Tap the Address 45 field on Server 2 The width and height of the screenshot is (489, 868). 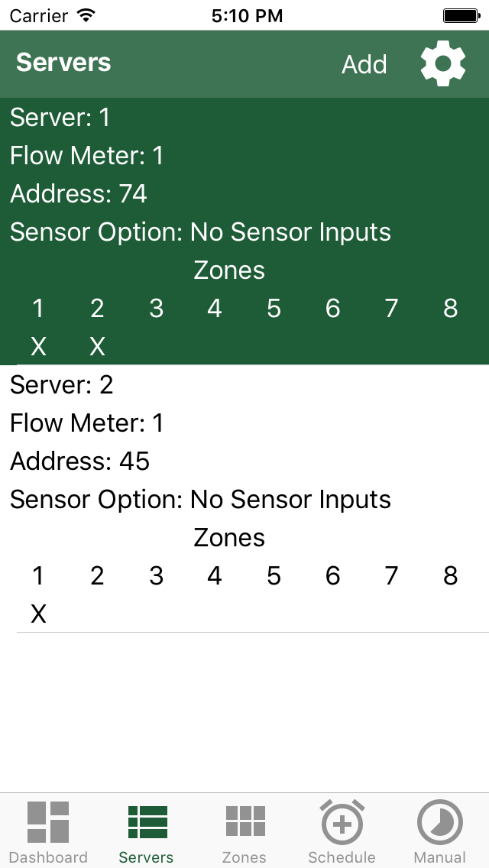[x=78, y=461]
